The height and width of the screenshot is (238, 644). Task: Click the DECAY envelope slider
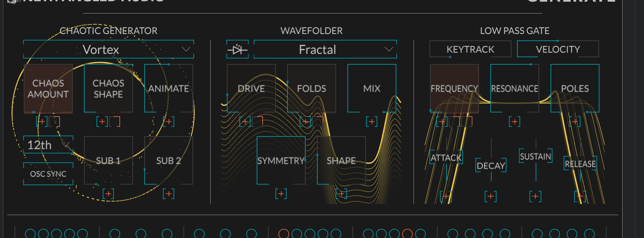pos(491,166)
